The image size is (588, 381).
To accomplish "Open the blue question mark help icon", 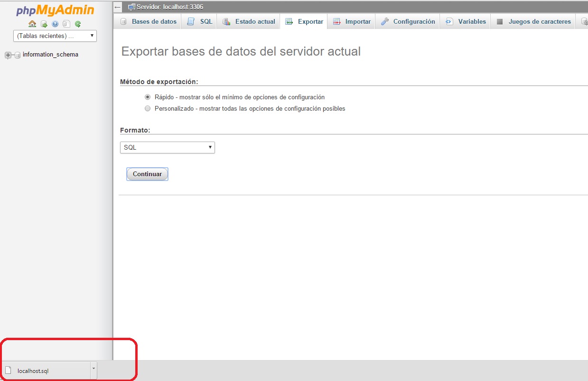I will coord(55,24).
